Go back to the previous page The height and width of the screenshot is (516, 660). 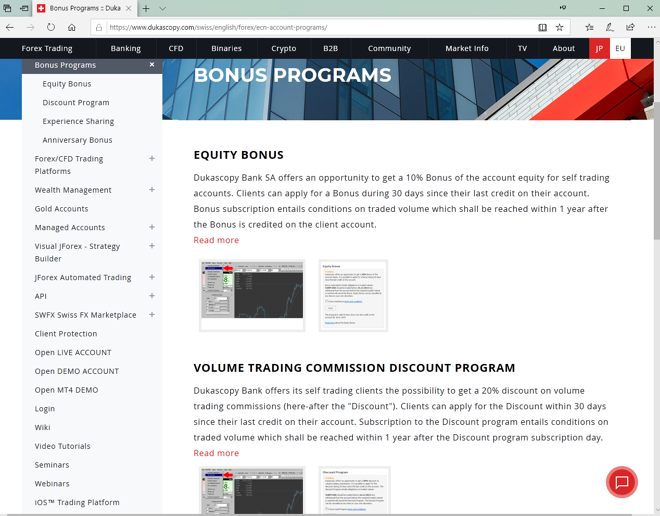(10, 27)
